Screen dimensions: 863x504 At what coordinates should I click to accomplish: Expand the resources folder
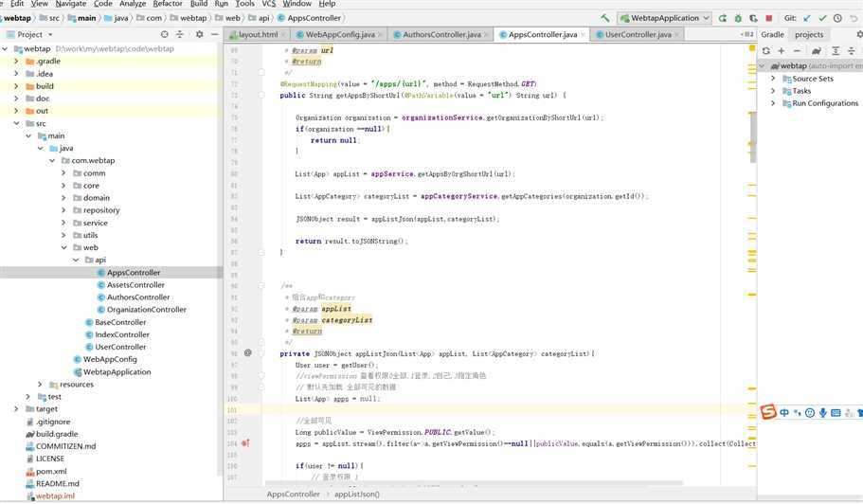(40, 384)
